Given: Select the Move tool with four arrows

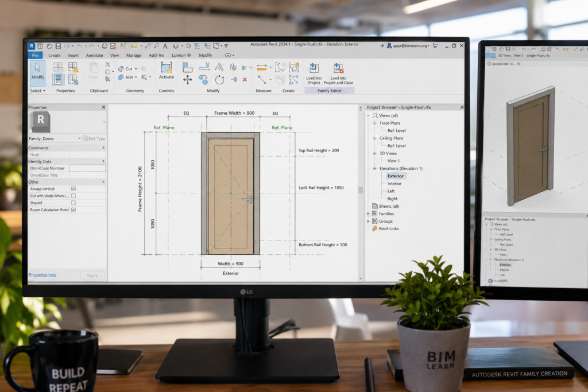Looking at the screenshot, I should (x=188, y=79).
